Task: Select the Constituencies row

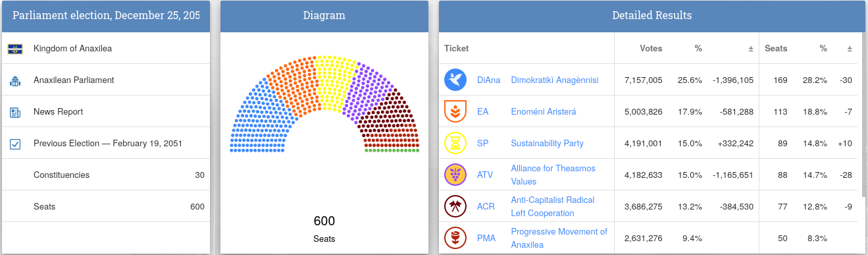Action: pyautogui.click(x=106, y=175)
